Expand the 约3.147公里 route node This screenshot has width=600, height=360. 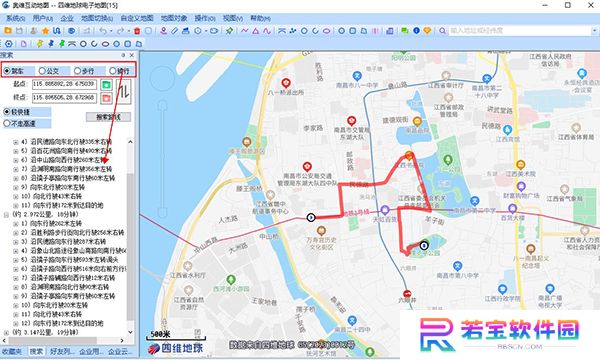(x=6, y=333)
